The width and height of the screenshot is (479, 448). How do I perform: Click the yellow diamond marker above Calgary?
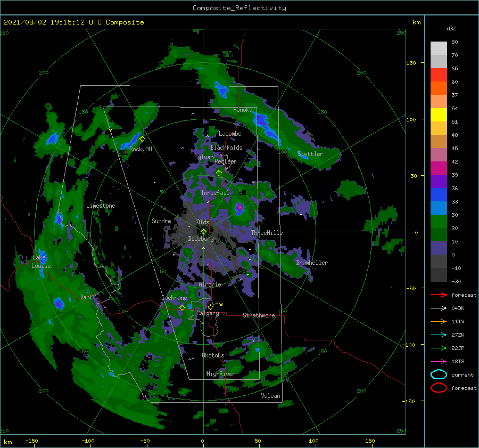tap(210, 307)
